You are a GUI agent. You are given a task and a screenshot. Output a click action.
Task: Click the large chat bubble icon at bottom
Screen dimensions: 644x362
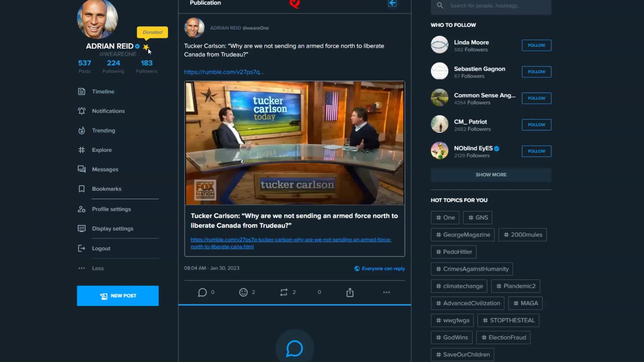[294, 348]
